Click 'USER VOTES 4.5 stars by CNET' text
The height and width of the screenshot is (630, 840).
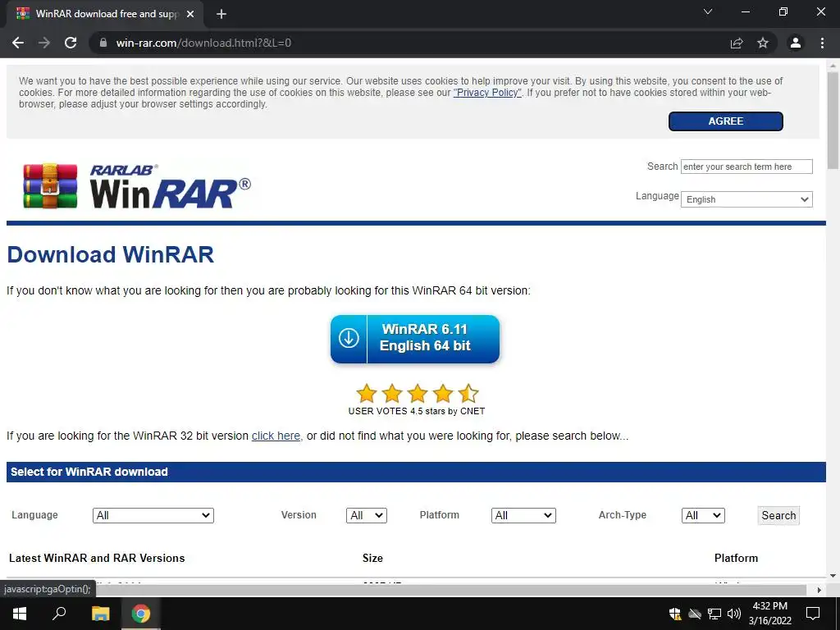(x=417, y=412)
